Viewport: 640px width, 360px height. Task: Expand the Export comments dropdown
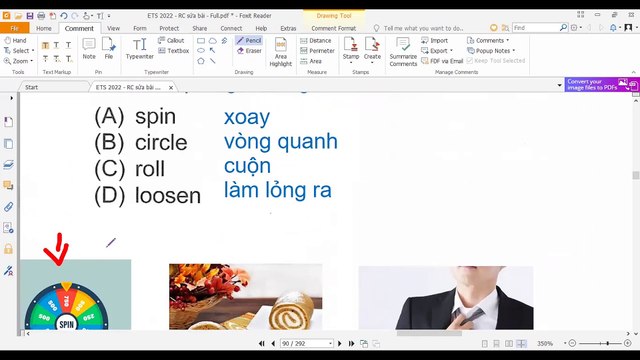451,51
